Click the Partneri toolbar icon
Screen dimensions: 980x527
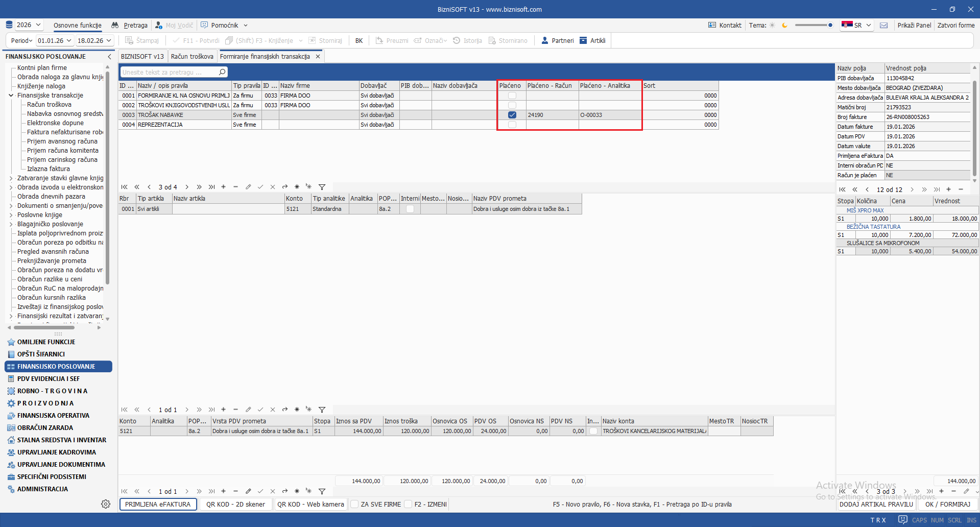545,40
